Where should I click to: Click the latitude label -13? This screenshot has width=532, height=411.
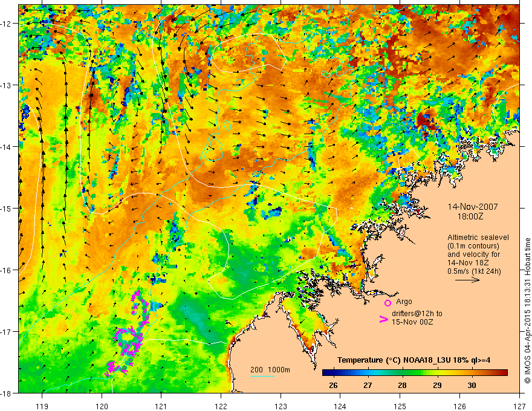pos(7,85)
